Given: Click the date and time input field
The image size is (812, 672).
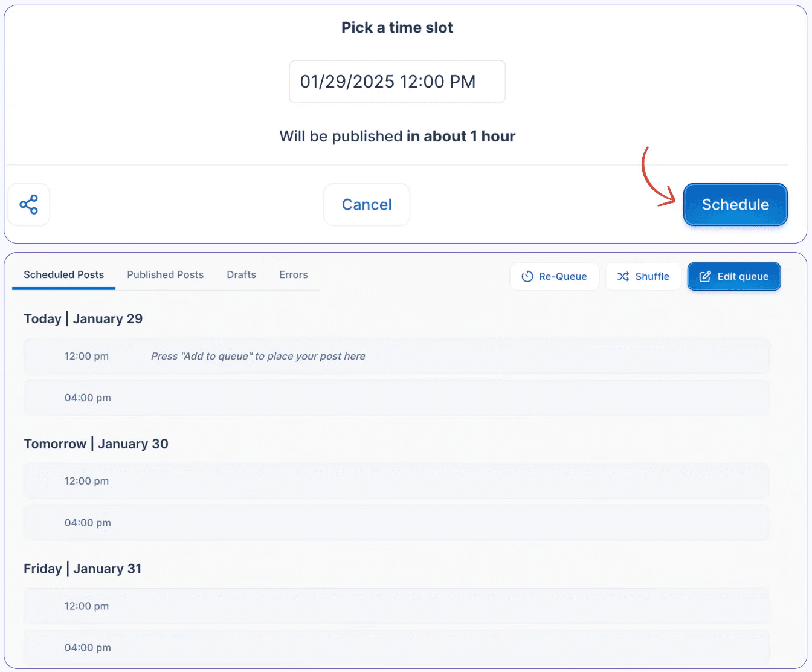Looking at the screenshot, I should [x=397, y=82].
